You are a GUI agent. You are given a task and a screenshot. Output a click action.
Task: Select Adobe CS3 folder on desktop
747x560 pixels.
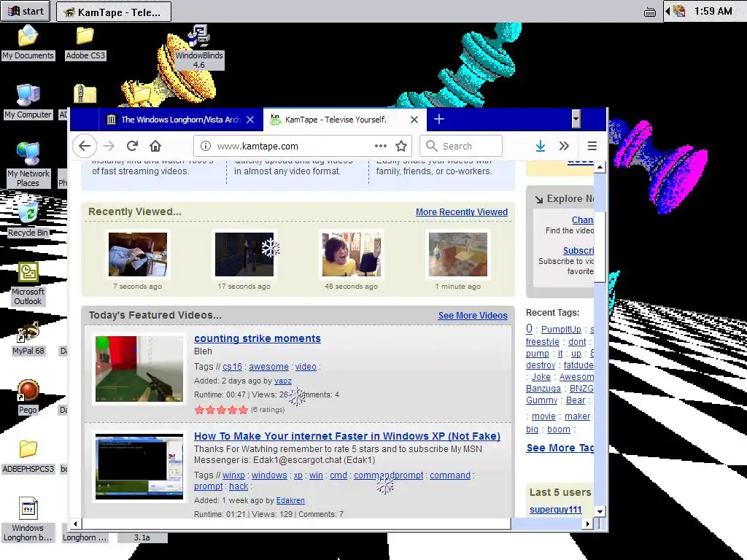[x=85, y=43]
